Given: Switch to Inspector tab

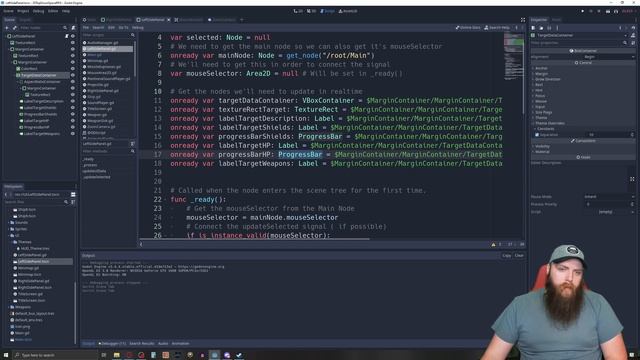Looking at the screenshot, I should tap(539, 20).
